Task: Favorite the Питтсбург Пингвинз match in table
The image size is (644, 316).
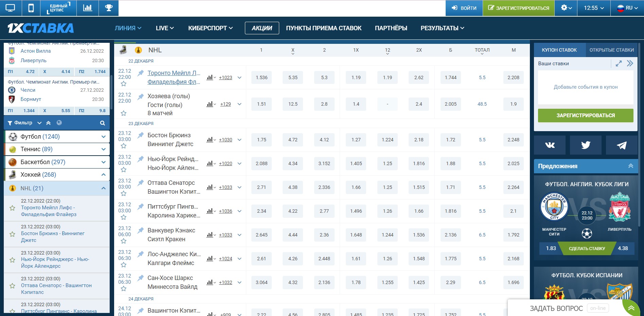Action: point(124,217)
